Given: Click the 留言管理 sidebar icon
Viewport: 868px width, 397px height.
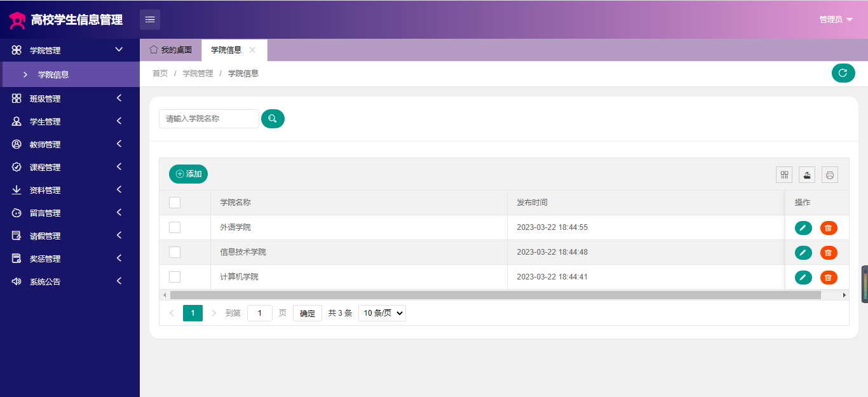Looking at the screenshot, I should 17,213.
